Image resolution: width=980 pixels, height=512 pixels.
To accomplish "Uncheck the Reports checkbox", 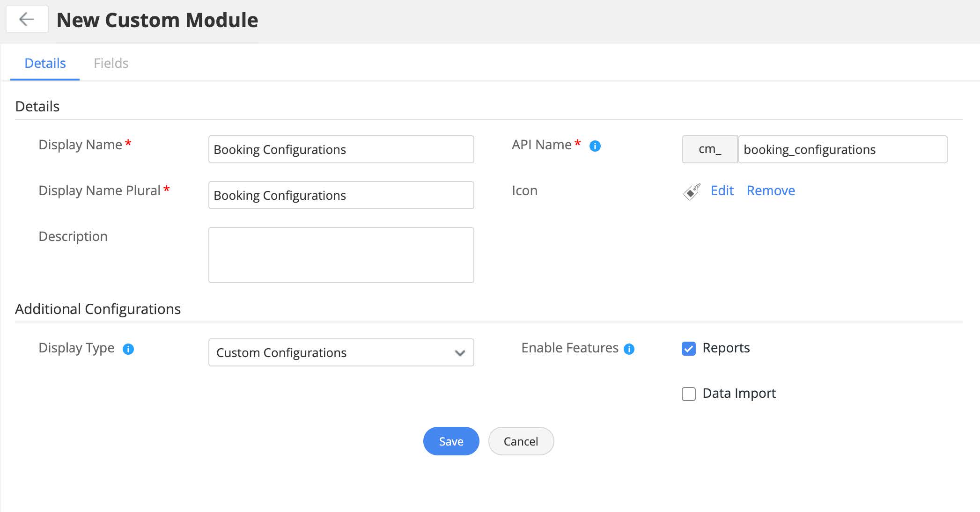I will [688, 349].
